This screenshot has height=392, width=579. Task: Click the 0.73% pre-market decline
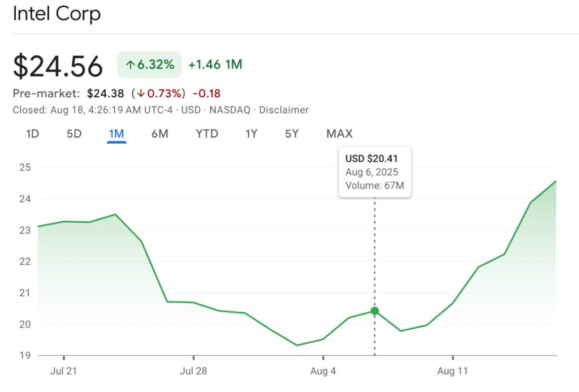click(159, 93)
